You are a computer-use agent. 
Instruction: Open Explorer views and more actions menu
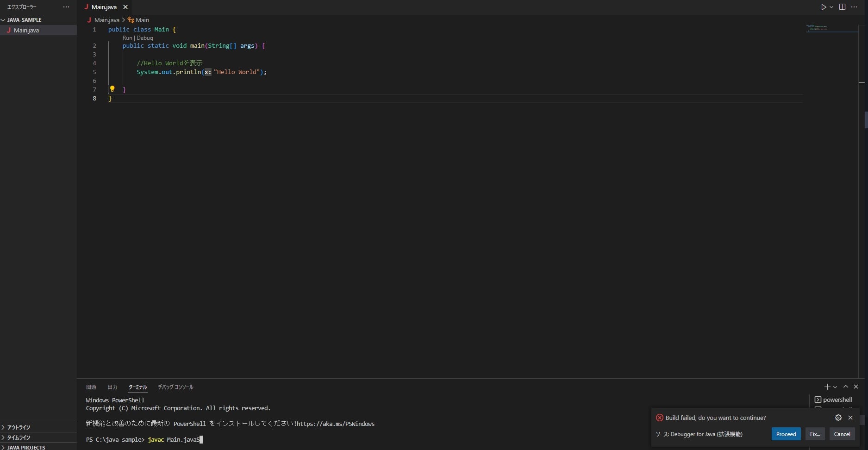click(x=66, y=7)
